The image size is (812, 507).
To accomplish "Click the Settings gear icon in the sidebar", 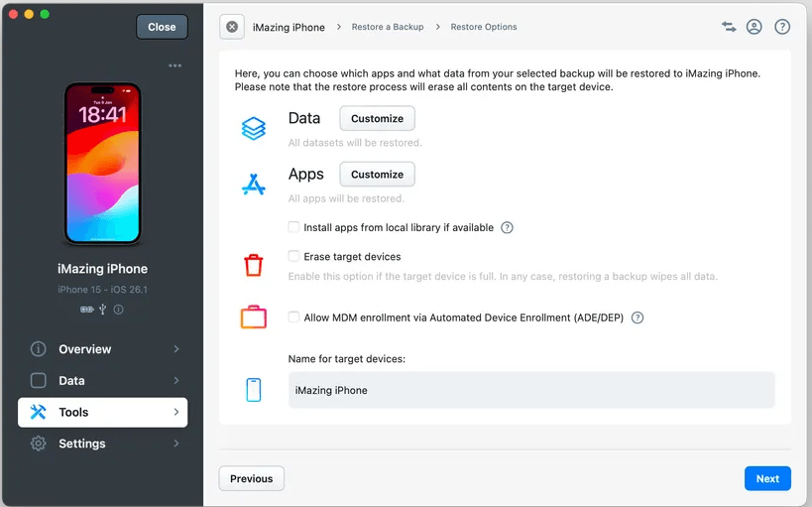I will (x=39, y=444).
